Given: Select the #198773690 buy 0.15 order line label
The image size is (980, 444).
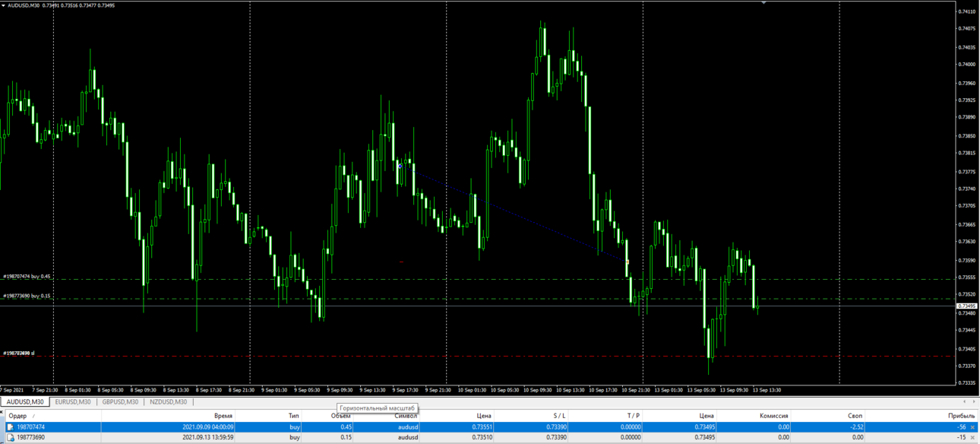Looking at the screenshot, I should point(27,296).
